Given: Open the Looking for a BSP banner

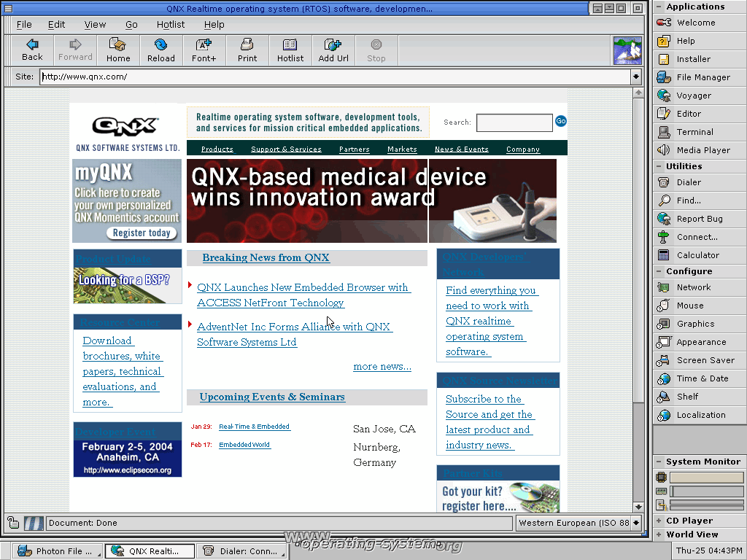Looking at the screenshot, I should point(128,286).
